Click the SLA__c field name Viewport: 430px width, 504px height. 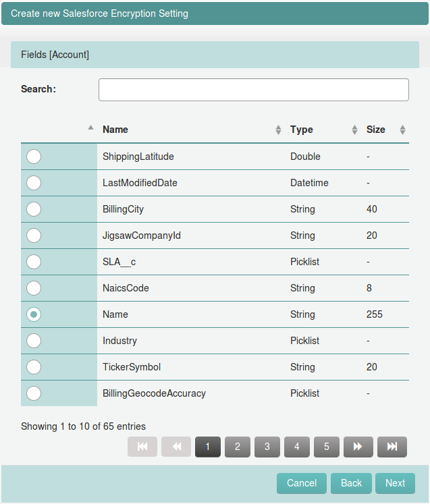[119, 262]
